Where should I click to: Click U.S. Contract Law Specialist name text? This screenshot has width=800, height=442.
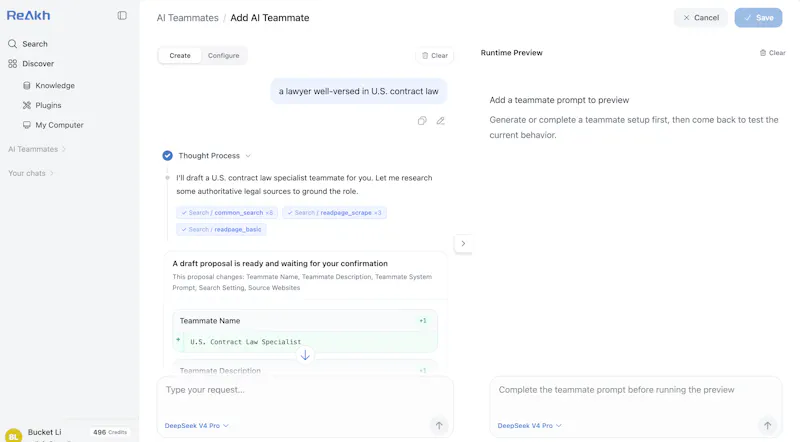coord(245,342)
